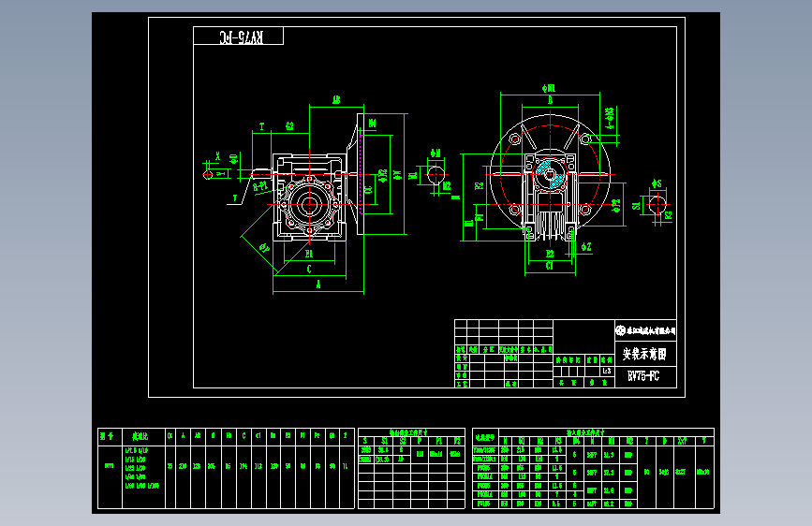
Task: Click the ΦN1 label atop the front view
Action: pos(549,89)
